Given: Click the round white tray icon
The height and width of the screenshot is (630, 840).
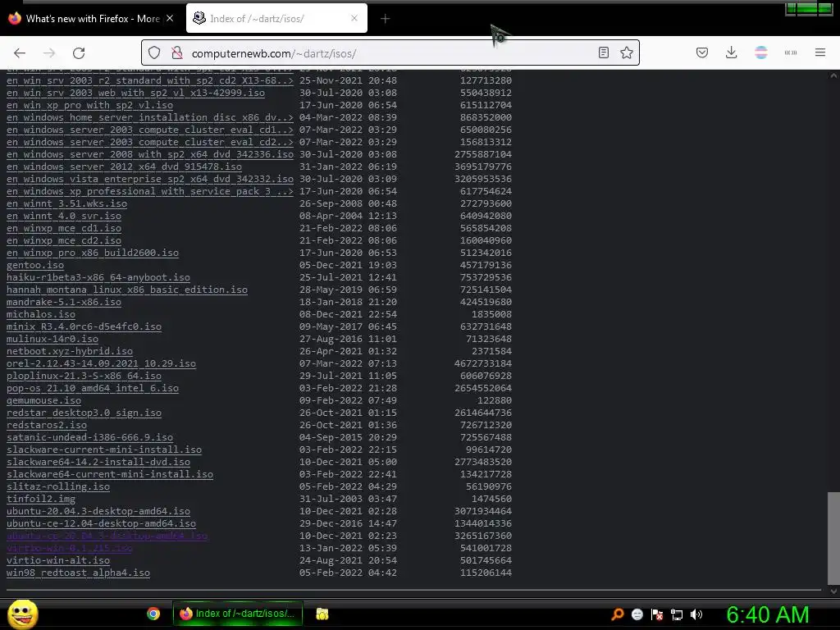Looking at the screenshot, I should pyautogui.click(x=637, y=614).
